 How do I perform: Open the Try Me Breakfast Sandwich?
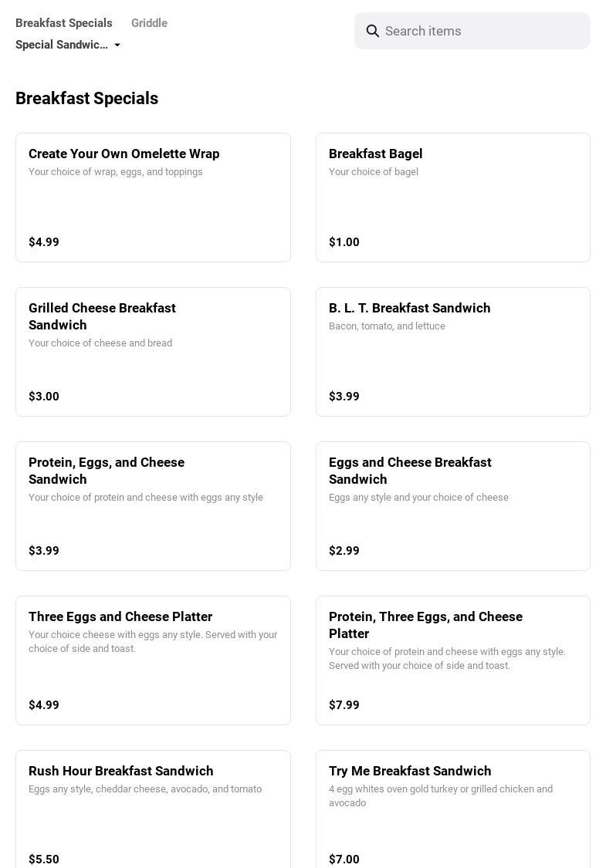pos(452,810)
